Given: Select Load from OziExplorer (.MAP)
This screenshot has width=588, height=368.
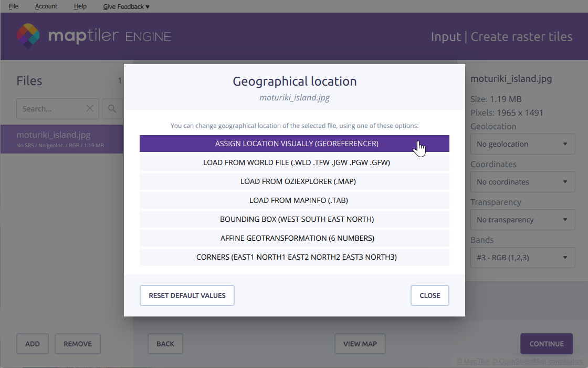Looking at the screenshot, I should (x=294, y=181).
